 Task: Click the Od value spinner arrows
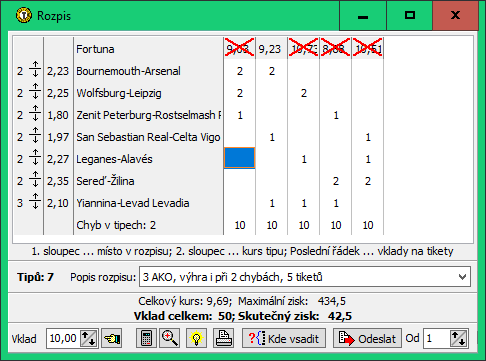click(459, 338)
